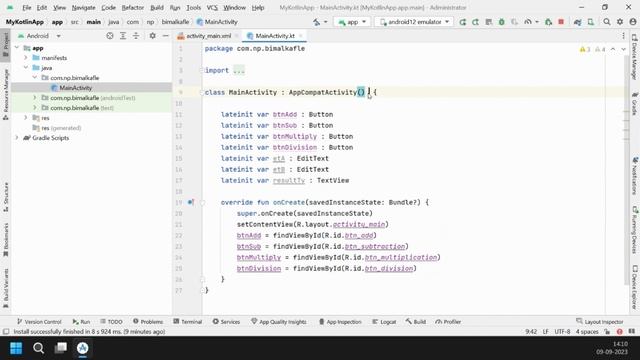640x360 pixels.
Task: Click Select Opened File target icon
Action: [110, 36]
